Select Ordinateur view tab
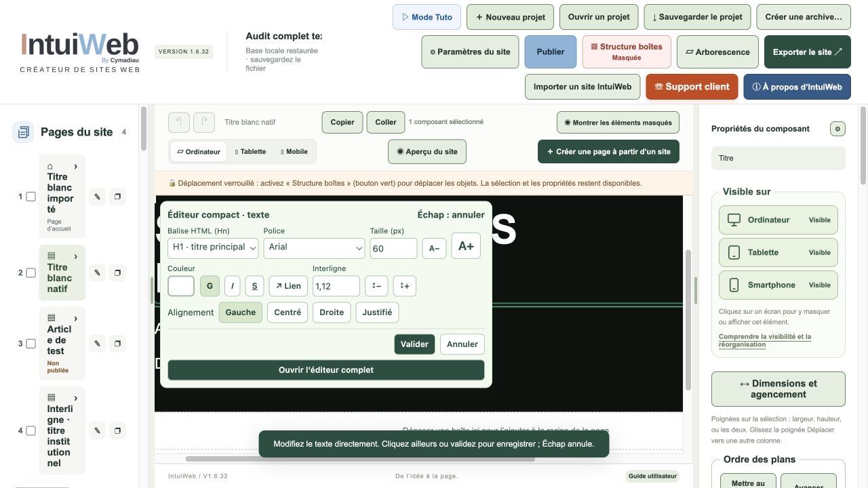This screenshot has height=488, width=868. 199,152
